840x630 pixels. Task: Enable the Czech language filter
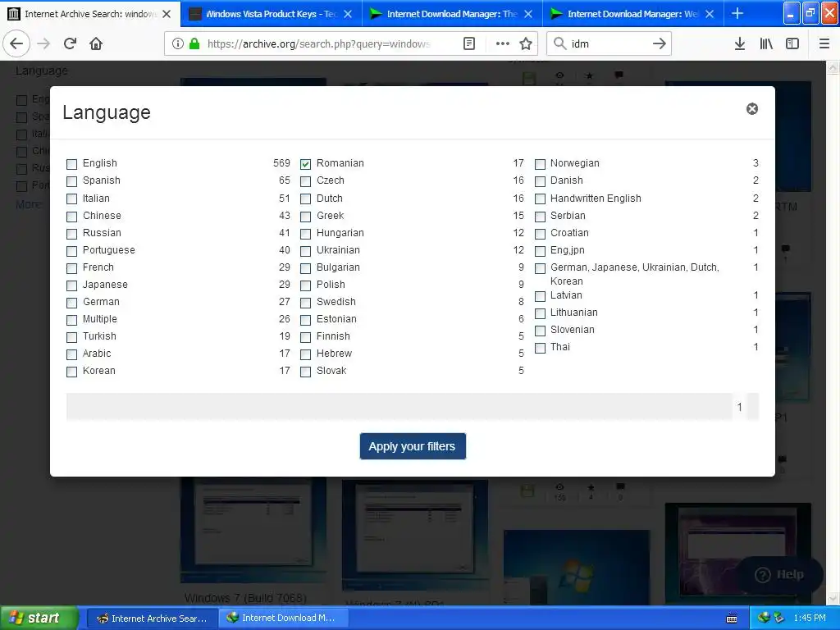click(305, 181)
